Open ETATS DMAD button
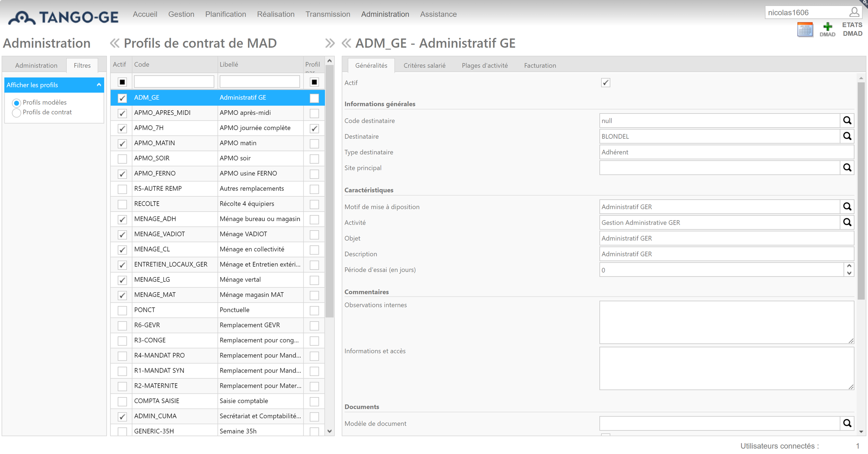868x454 pixels. [852, 29]
